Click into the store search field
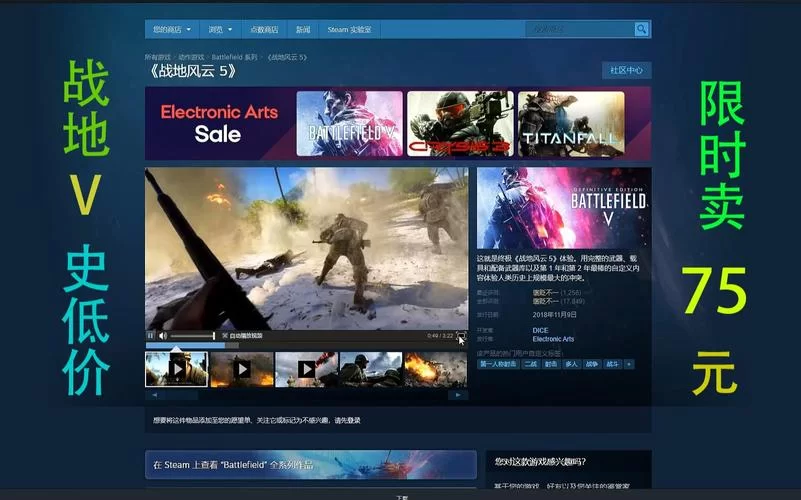Image resolution: width=801 pixels, height=500 pixels. [580, 29]
